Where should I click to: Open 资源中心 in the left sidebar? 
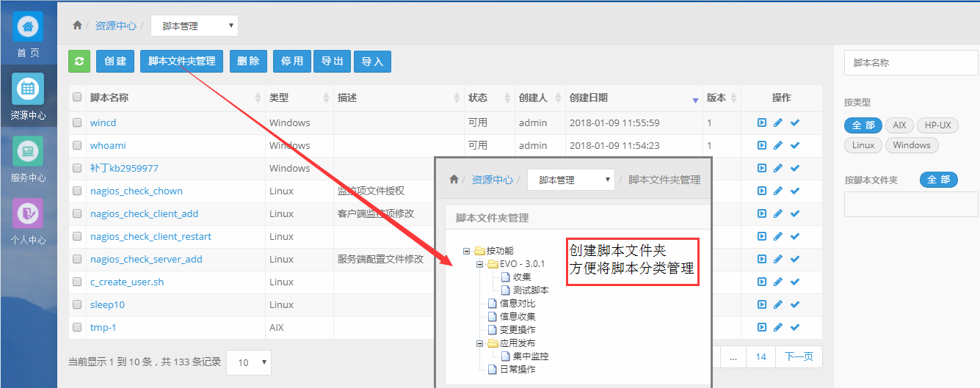pyautogui.click(x=28, y=89)
